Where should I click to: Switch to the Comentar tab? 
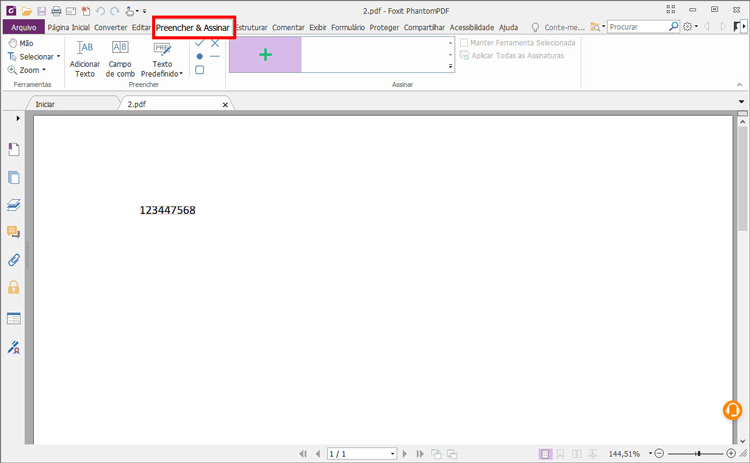pyautogui.click(x=288, y=27)
